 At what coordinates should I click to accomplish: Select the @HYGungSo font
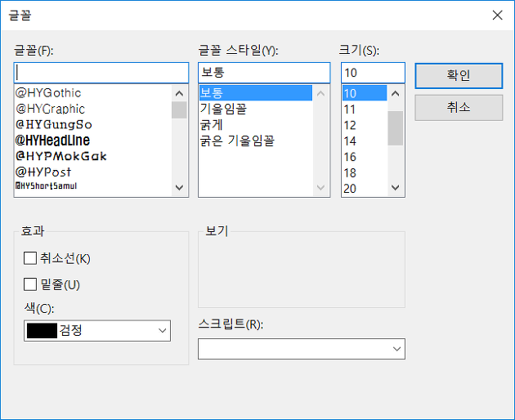pos(93,124)
